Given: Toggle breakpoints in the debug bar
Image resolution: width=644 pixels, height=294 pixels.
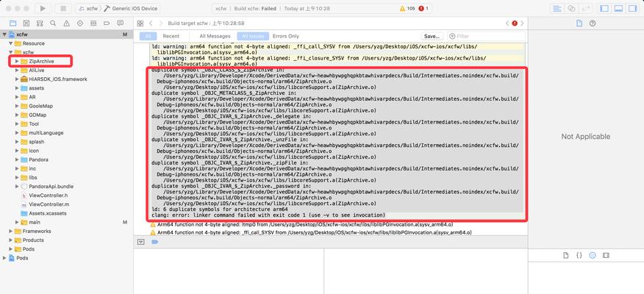Looking at the screenshot, I should click(x=155, y=242).
